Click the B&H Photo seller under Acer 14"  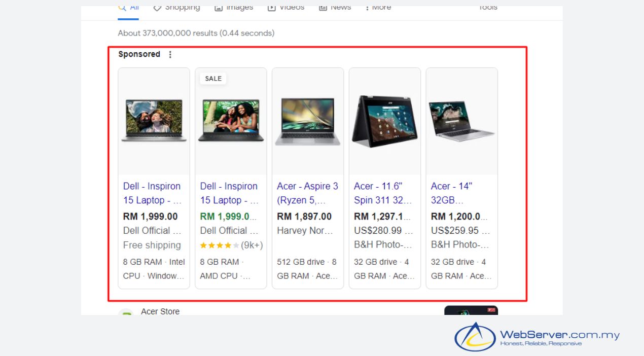click(x=460, y=244)
